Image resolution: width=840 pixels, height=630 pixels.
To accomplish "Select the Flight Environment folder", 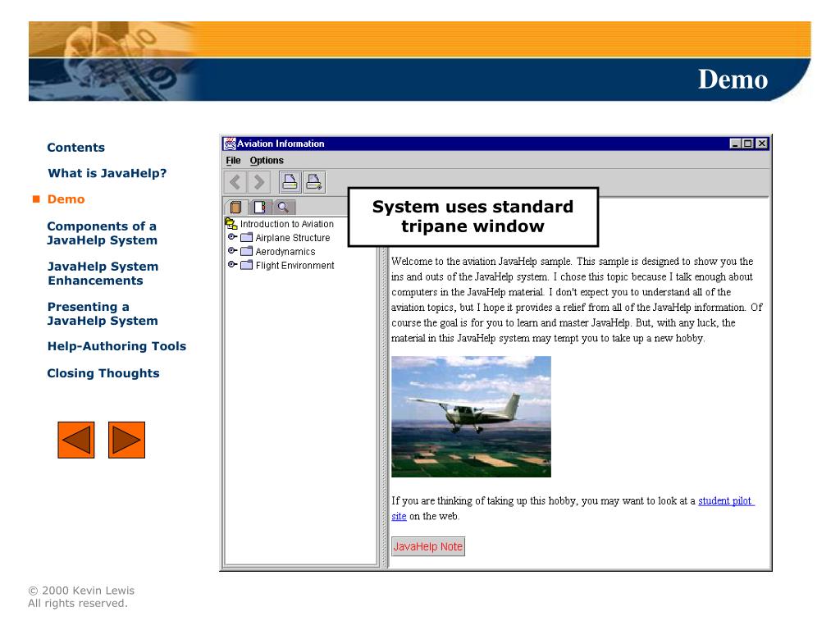I will click(x=294, y=266).
